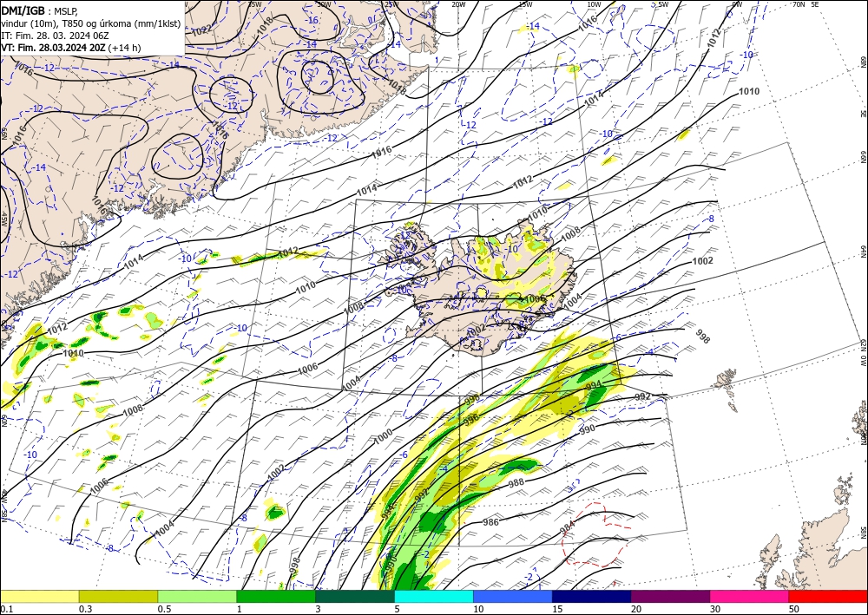
Task: Click the olive 0.3–0.5 legend swatch
Action: 118,597
